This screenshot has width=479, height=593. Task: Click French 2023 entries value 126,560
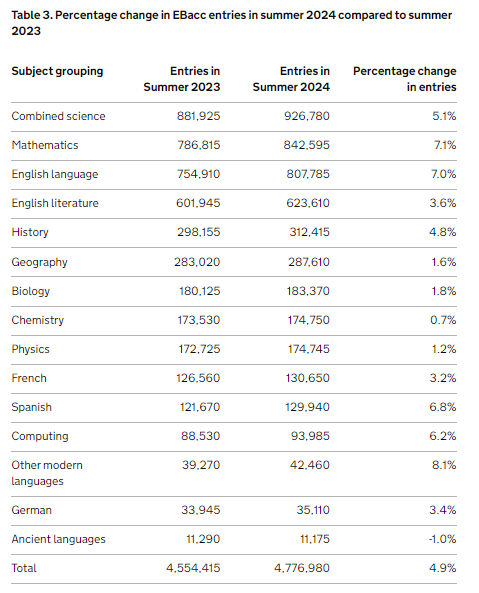198,378
